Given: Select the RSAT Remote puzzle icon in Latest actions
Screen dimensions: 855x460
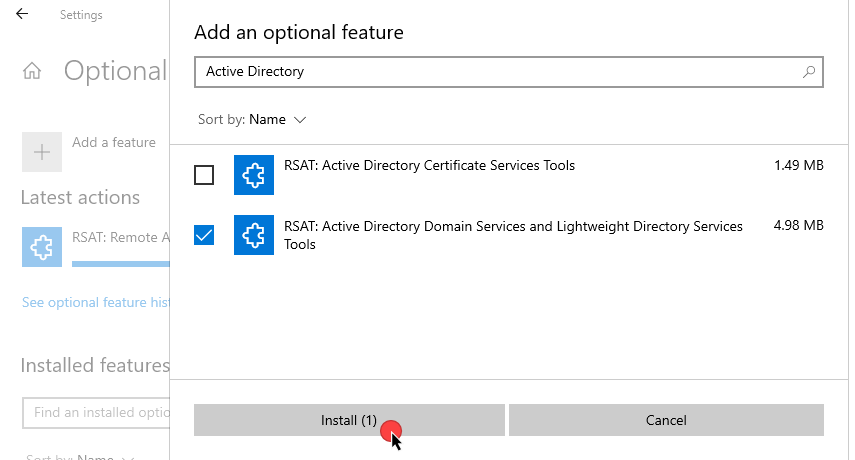Looking at the screenshot, I should (41, 246).
